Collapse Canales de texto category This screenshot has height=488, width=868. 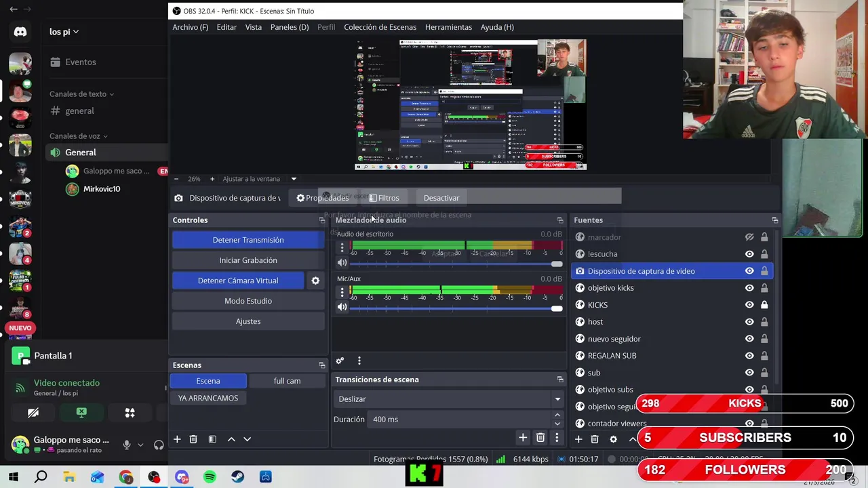pos(81,94)
